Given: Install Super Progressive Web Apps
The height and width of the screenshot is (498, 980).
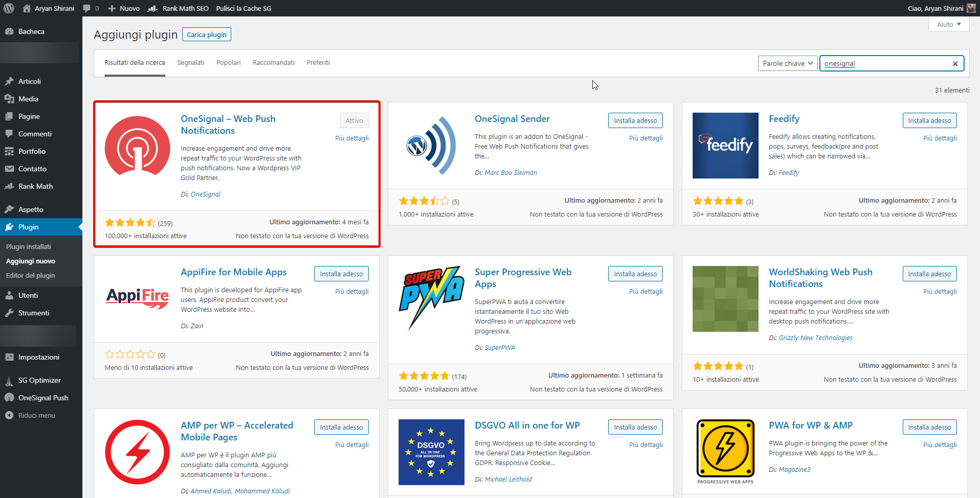Looking at the screenshot, I should click(x=635, y=274).
